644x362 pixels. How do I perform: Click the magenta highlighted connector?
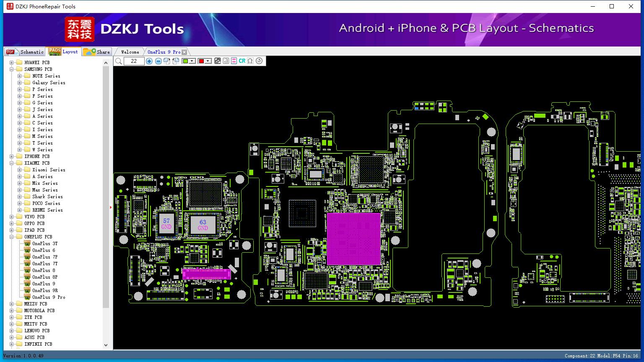coord(206,274)
